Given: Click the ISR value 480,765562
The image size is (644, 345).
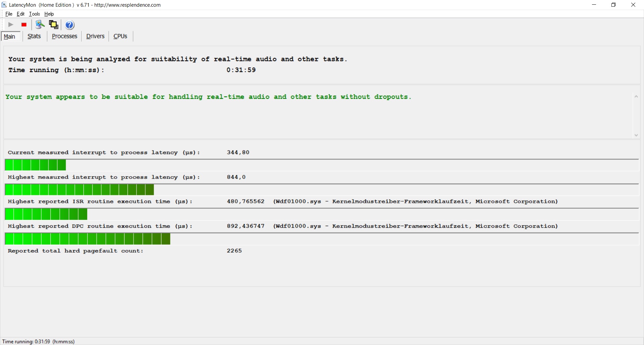Looking at the screenshot, I should tap(246, 202).
